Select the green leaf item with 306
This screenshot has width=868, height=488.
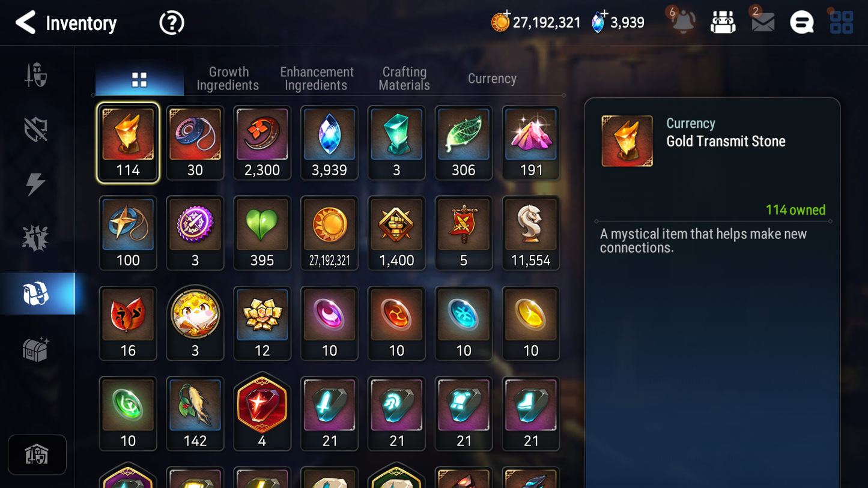click(x=464, y=143)
